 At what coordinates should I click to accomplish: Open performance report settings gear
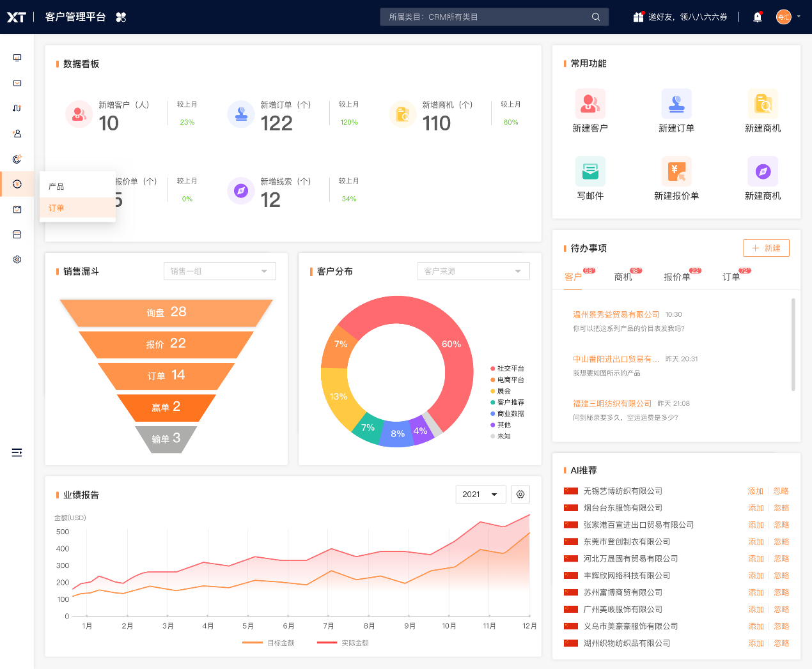[520, 495]
